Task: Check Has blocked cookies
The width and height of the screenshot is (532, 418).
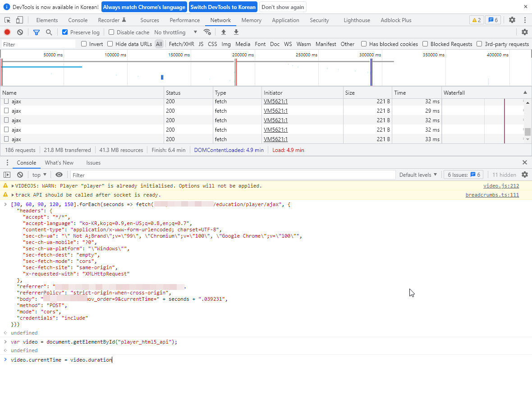Action: click(x=364, y=44)
